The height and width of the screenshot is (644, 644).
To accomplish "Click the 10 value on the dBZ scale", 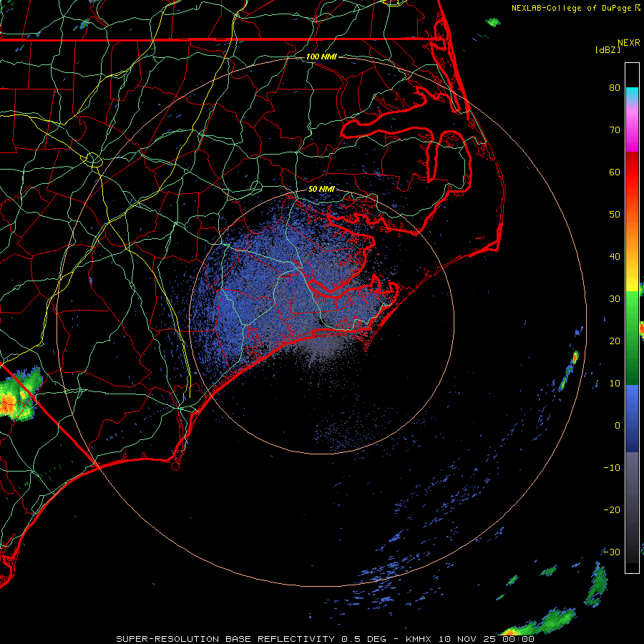I will (x=615, y=384).
